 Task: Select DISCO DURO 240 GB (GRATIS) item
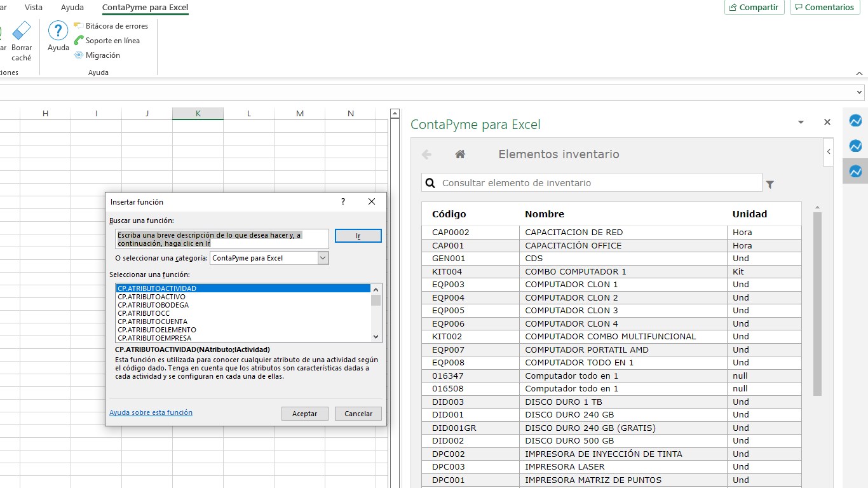[x=611, y=428]
